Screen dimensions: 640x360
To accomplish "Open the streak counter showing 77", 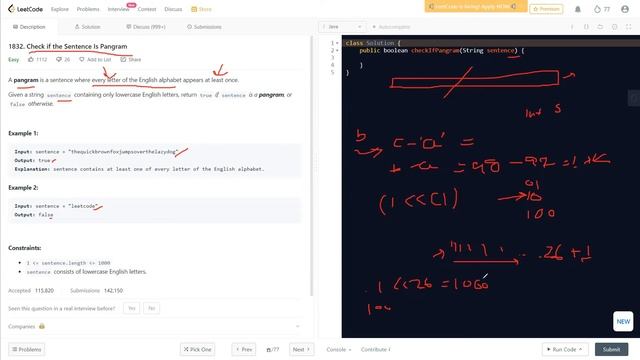I will pos(602,9).
